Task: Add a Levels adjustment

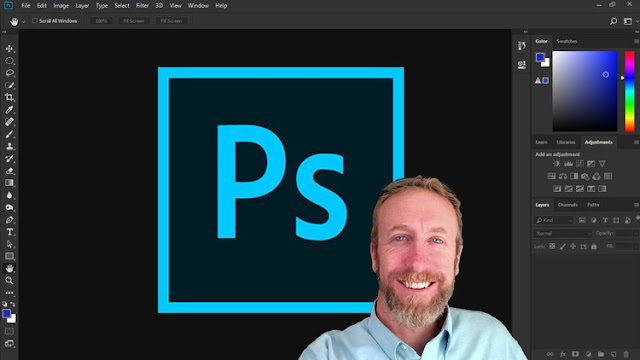Action: click(x=568, y=164)
